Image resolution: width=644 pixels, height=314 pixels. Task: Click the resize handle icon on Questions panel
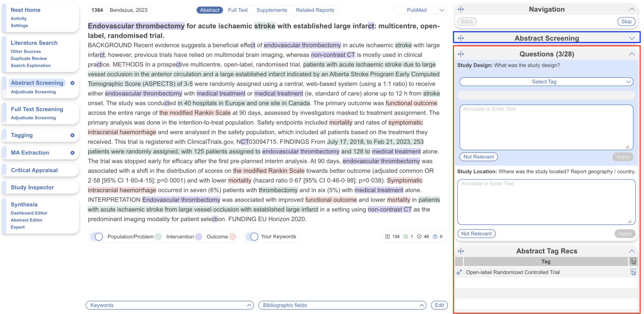click(x=461, y=54)
